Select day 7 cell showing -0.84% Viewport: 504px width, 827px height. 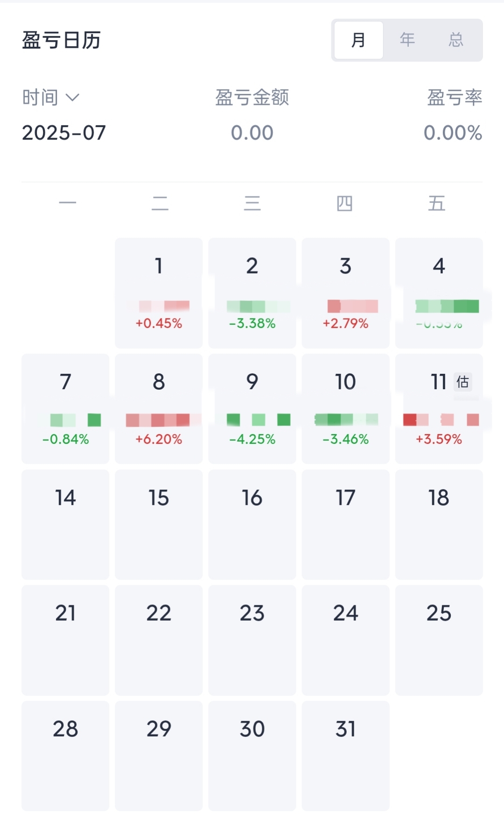coord(65,408)
